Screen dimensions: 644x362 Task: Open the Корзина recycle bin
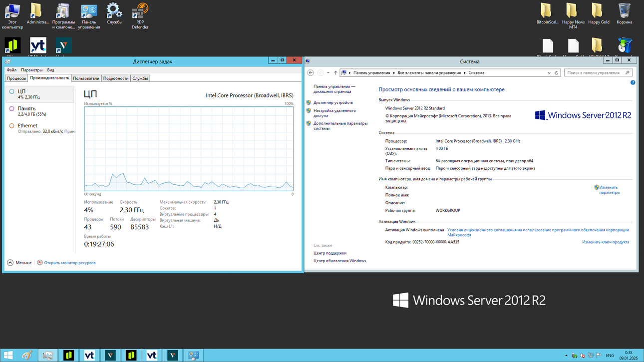624,14
